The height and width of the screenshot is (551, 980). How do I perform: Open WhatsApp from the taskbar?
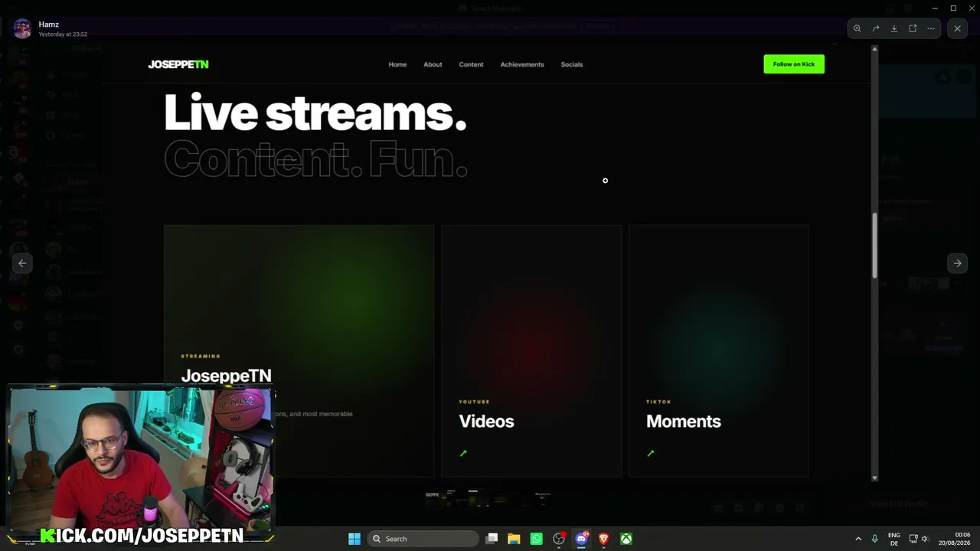click(537, 539)
